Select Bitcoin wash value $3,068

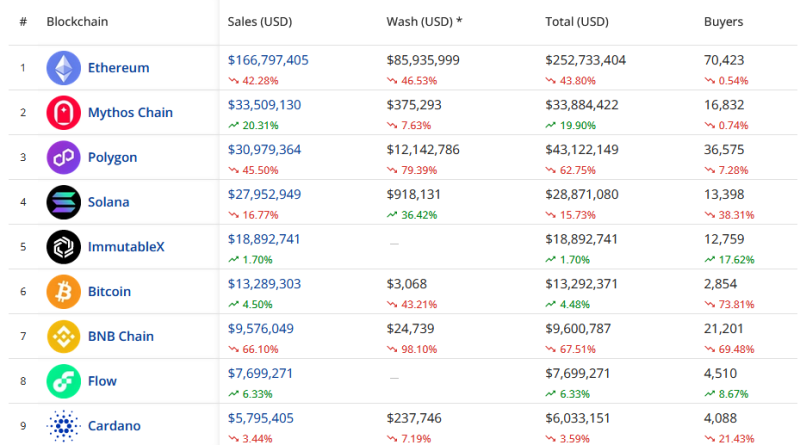click(x=407, y=284)
